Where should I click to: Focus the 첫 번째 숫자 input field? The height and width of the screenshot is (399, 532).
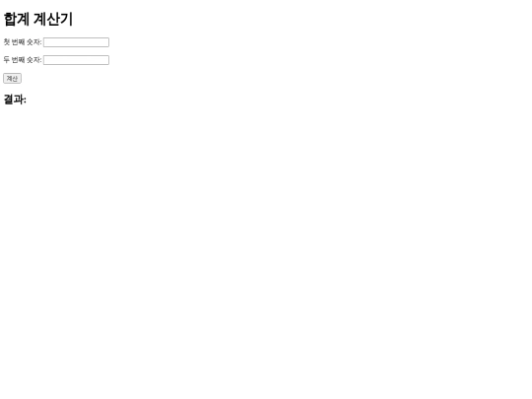coord(76,42)
